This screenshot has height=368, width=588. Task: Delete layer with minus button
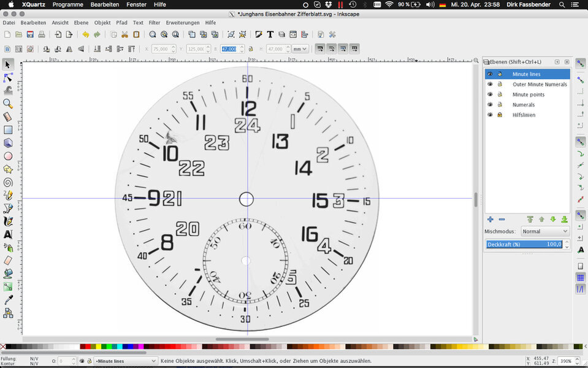502,220
